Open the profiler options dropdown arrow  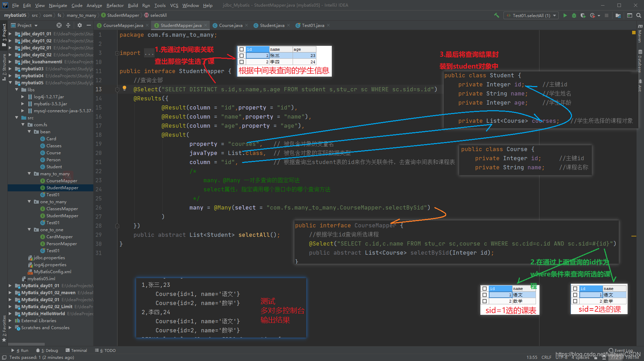tap(599, 15)
